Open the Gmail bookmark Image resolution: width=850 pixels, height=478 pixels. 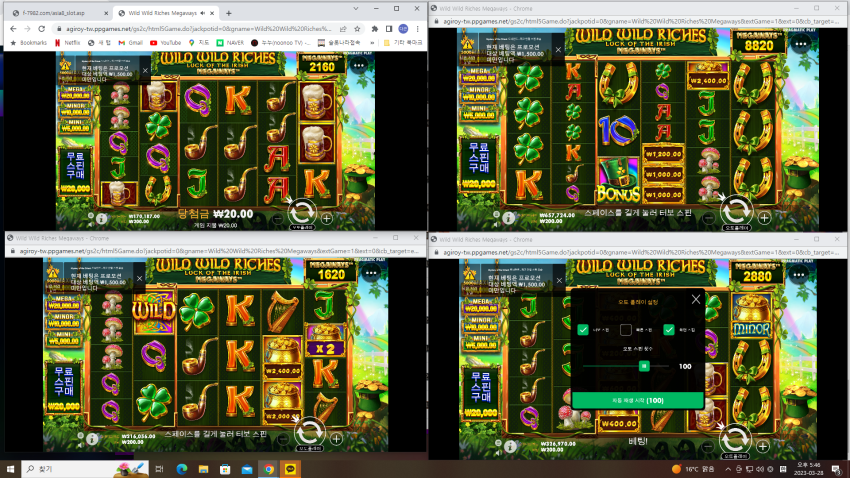click(131, 43)
